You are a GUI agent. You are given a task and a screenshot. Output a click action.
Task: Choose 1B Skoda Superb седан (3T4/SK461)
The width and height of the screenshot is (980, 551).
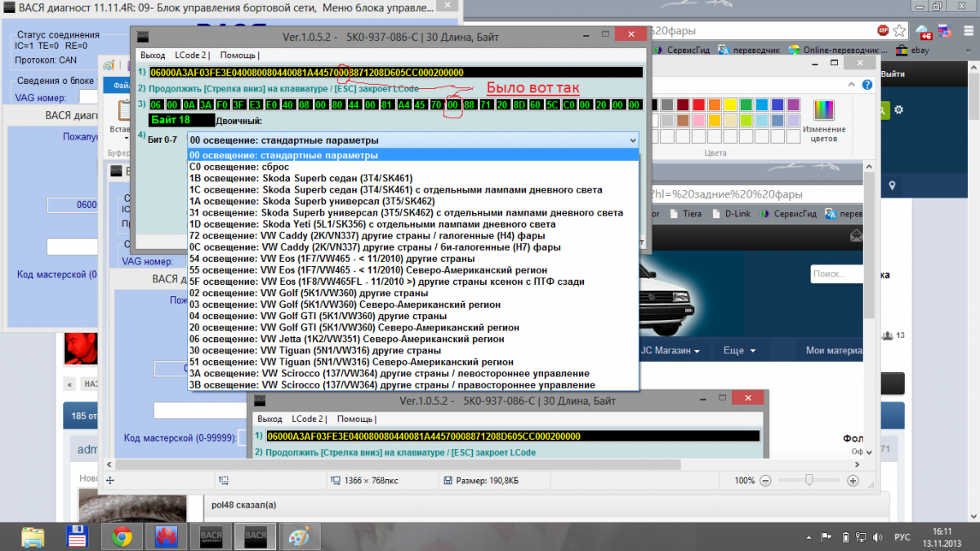(412, 178)
